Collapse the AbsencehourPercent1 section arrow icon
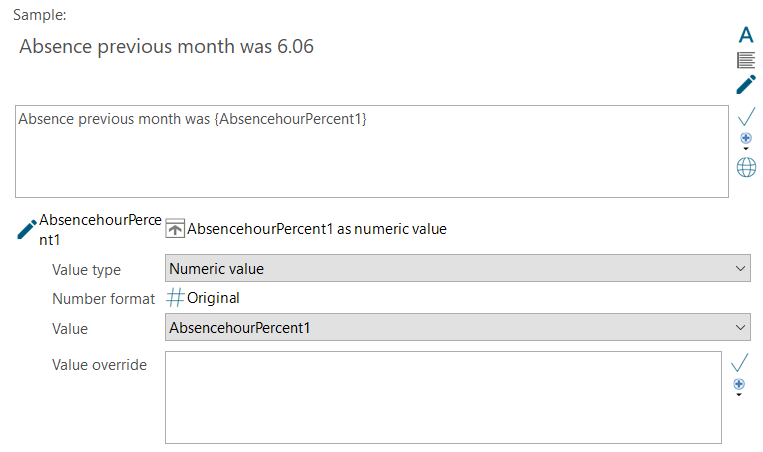 click(175, 228)
